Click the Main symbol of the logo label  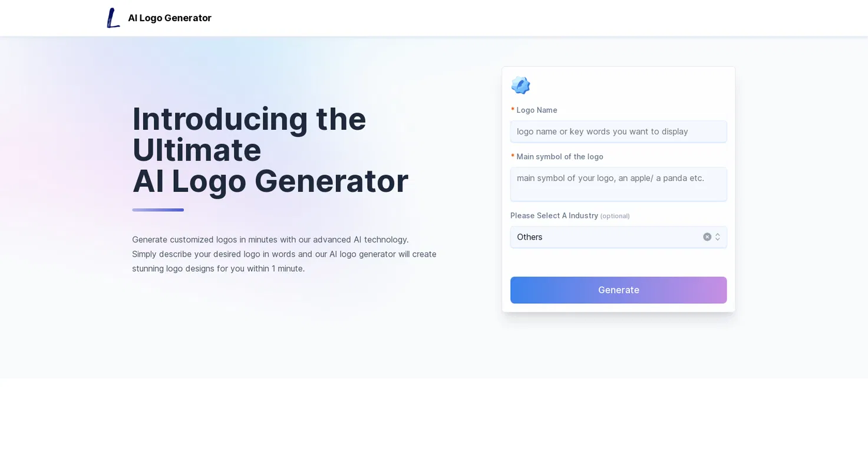560,157
